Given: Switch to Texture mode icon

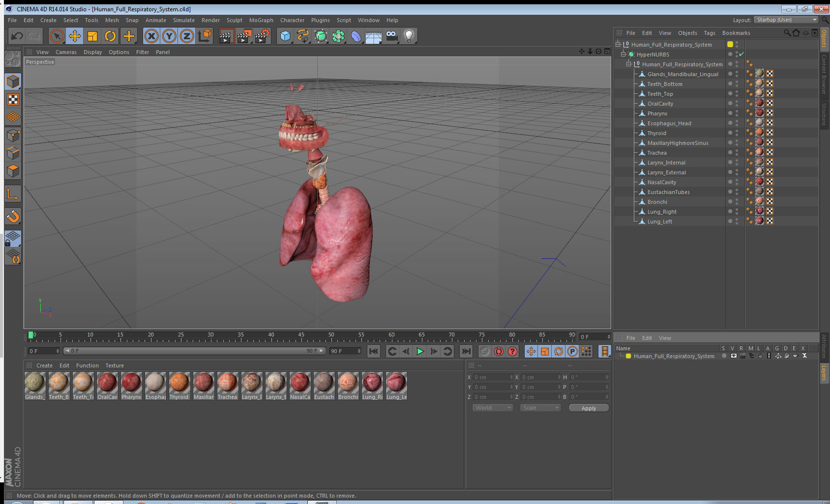Looking at the screenshot, I should tap(13, 100).
